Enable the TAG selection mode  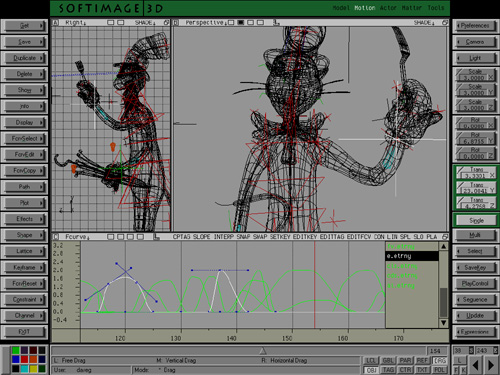pos(388,370)
